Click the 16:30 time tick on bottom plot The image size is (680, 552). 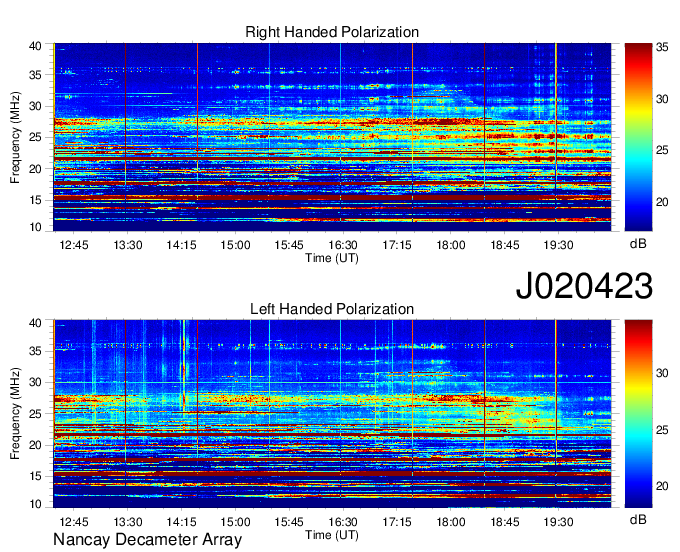point(343,522)
